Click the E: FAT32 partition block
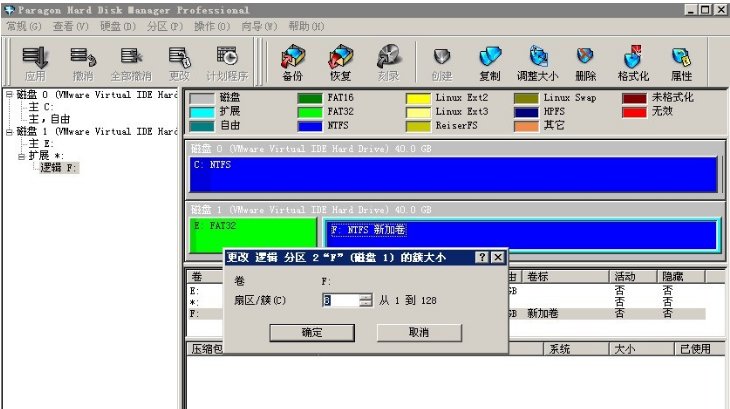 point(253,236)
